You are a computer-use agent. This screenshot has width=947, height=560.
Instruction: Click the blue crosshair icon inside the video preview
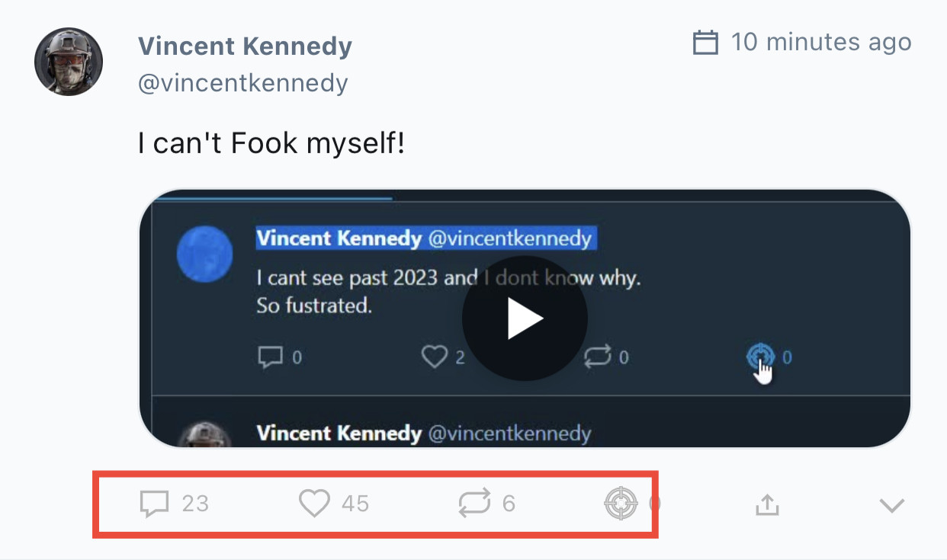[760, 355]
